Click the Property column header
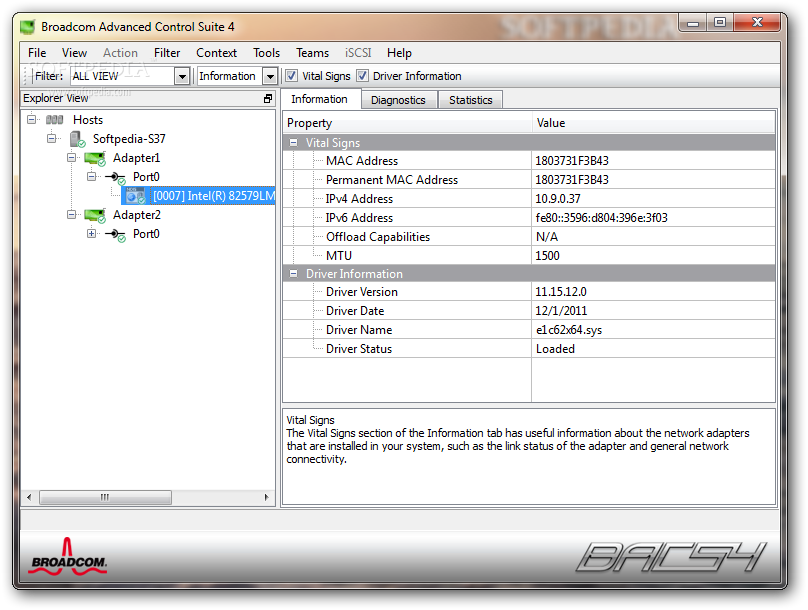The width and height of the screenshot is (808, 610). point(407,123)
